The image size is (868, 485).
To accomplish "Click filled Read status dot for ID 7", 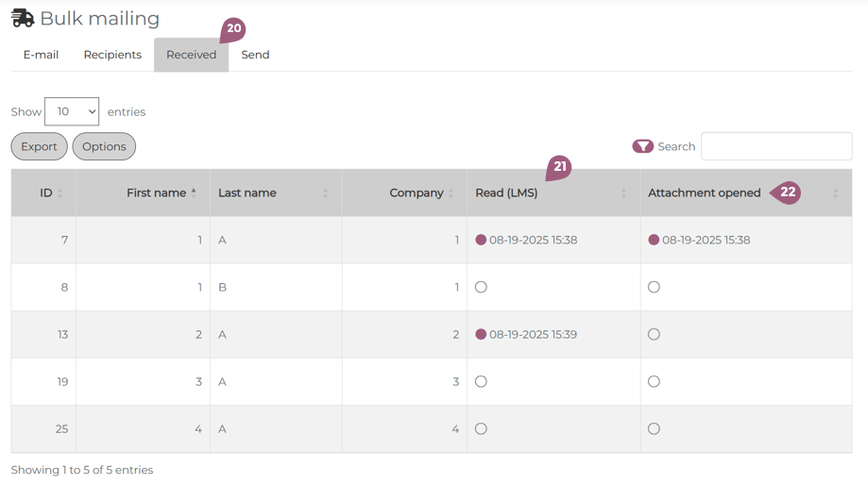I will tap(481, 240).
